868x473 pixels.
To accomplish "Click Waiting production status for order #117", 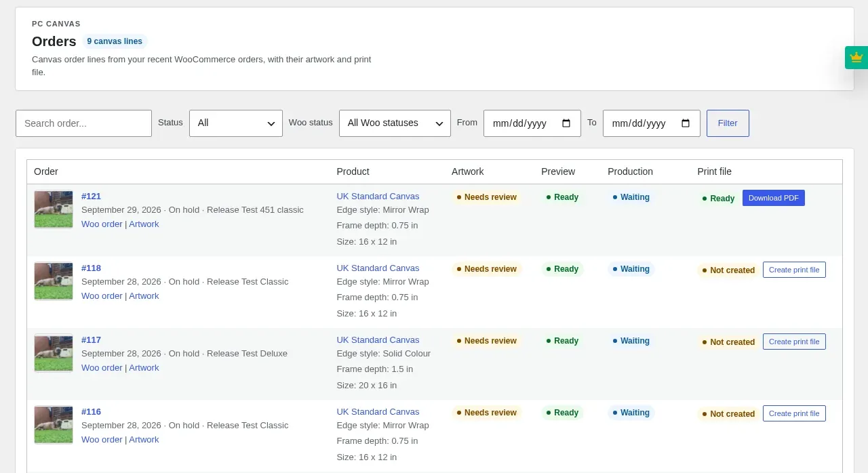I will pyautogui.click(x=631, y=341).
